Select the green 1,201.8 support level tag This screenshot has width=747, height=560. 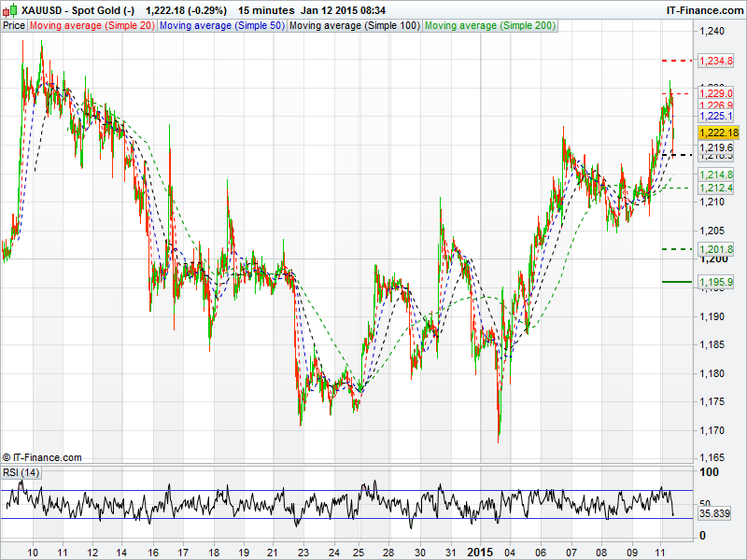(x=716, y=249)
